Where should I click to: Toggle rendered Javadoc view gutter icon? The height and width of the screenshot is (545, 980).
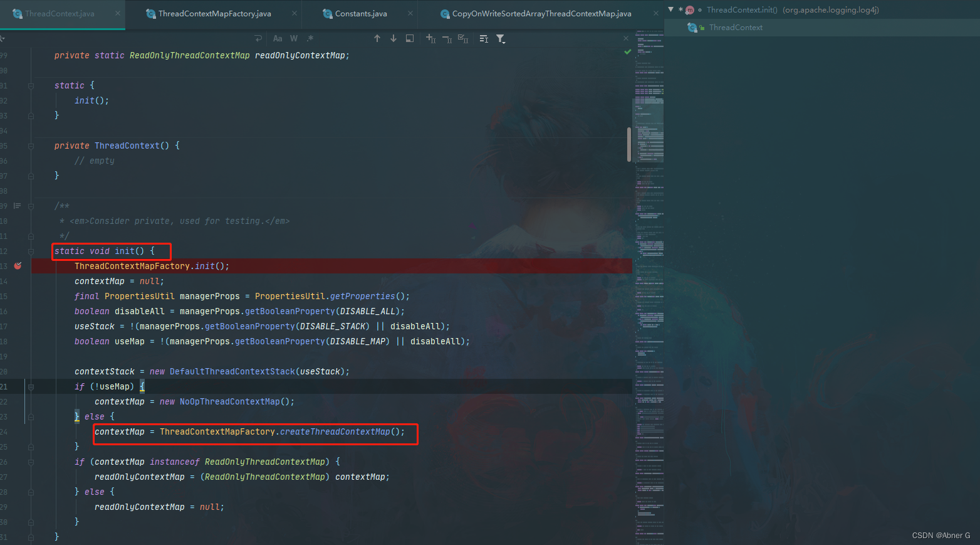coord(17,206)
